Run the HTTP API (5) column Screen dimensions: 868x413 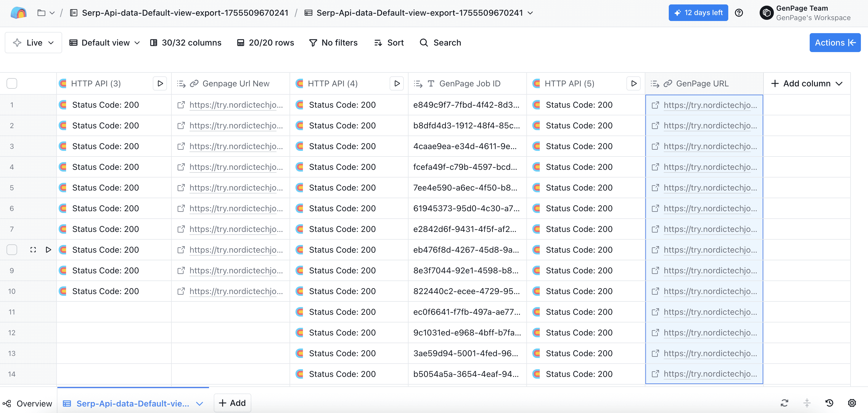click(634, 83)
